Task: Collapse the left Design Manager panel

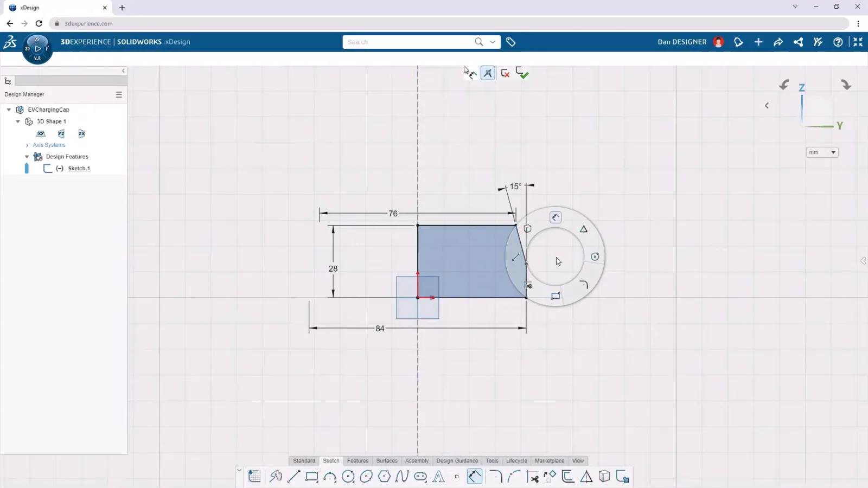Action: (x=124, y=70)
